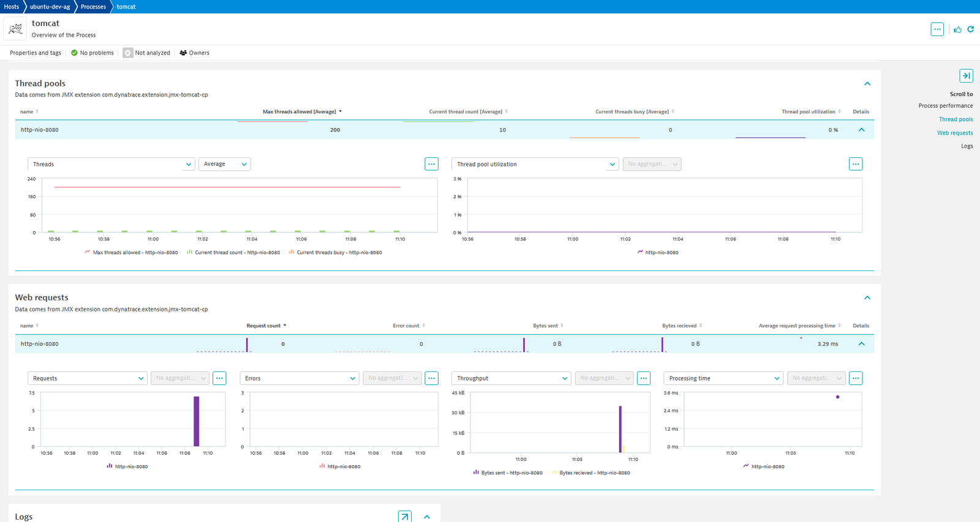Click the purple Bytes sent throughput bar

point(620,429)
